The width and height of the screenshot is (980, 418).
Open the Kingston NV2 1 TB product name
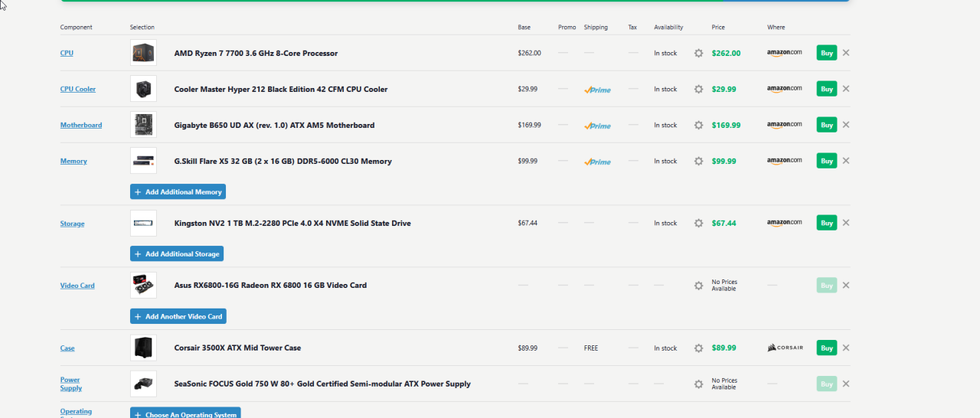point(292,224)
